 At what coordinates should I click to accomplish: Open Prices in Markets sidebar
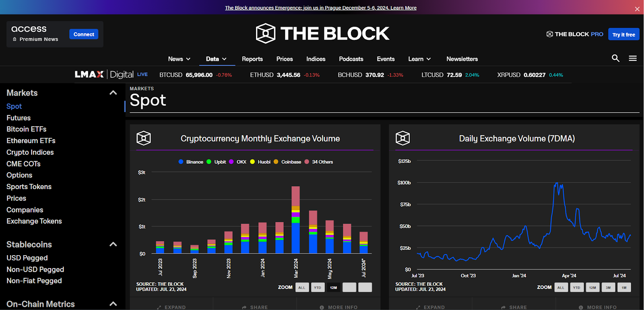coord(16,198)
